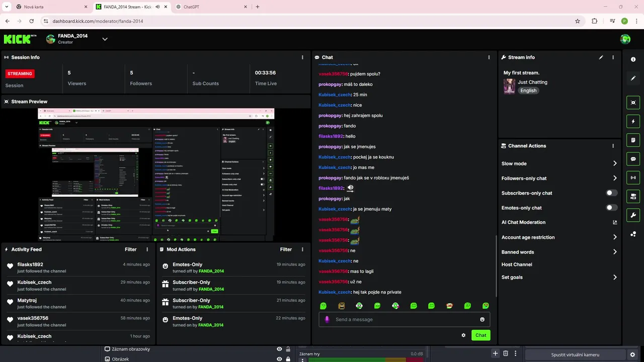
Task: Open Activity Feed three-dot menu
Action: tap(147, 249)
